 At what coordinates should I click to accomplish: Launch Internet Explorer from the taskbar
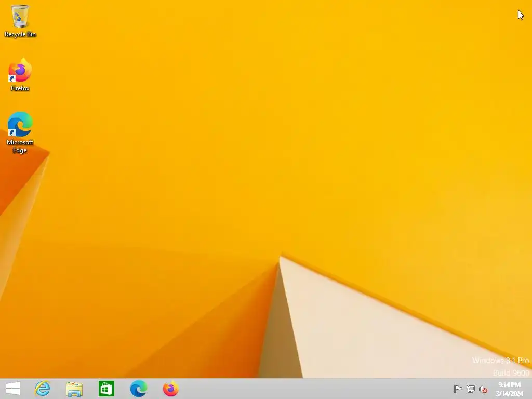(43, 389)
